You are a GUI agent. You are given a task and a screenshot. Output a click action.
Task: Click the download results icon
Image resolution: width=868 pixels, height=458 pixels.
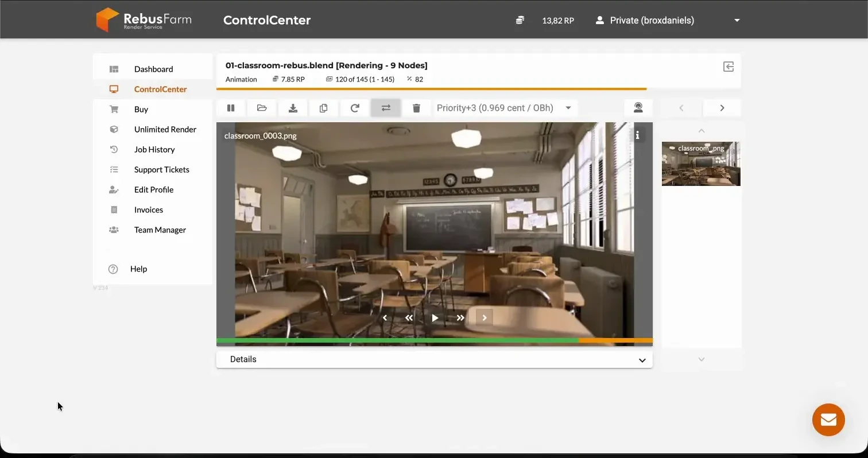click(293, 108)
